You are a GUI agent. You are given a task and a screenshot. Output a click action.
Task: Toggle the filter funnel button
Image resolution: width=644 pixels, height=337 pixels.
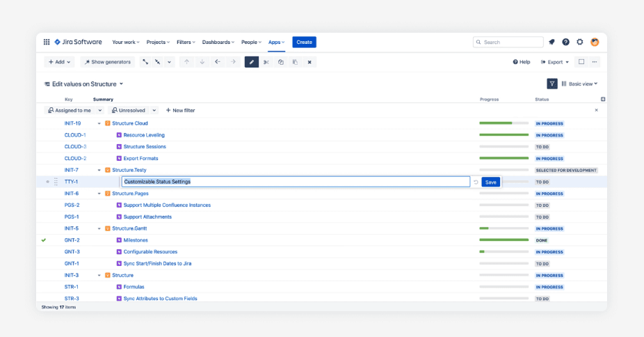(552, 84)
